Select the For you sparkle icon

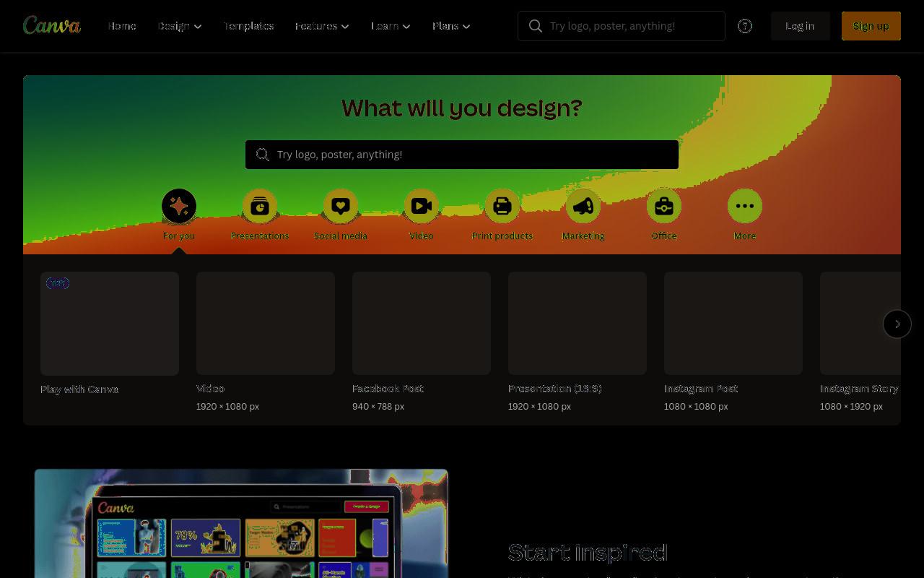pos(179,206)
